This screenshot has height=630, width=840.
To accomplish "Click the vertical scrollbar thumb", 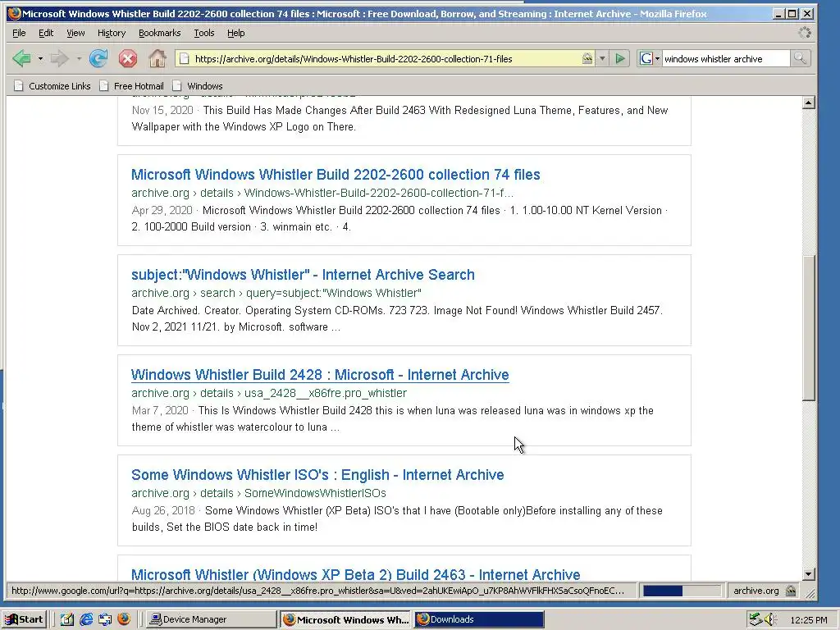I will click(808, 327).
